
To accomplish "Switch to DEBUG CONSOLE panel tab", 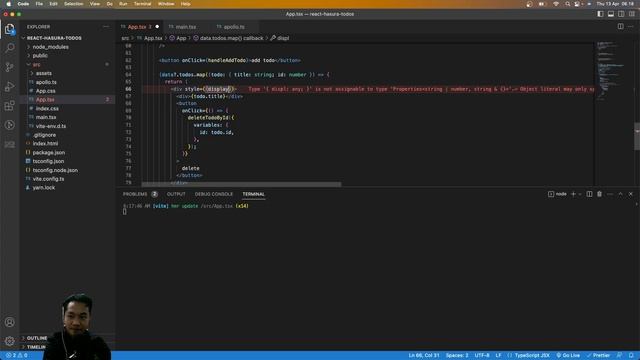I will pyautogui.click(x=213, y=194).
